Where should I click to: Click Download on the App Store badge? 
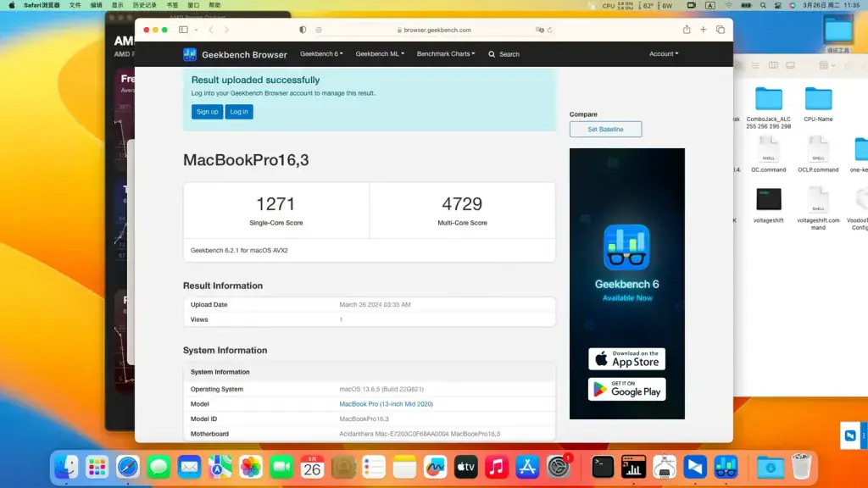626,359
